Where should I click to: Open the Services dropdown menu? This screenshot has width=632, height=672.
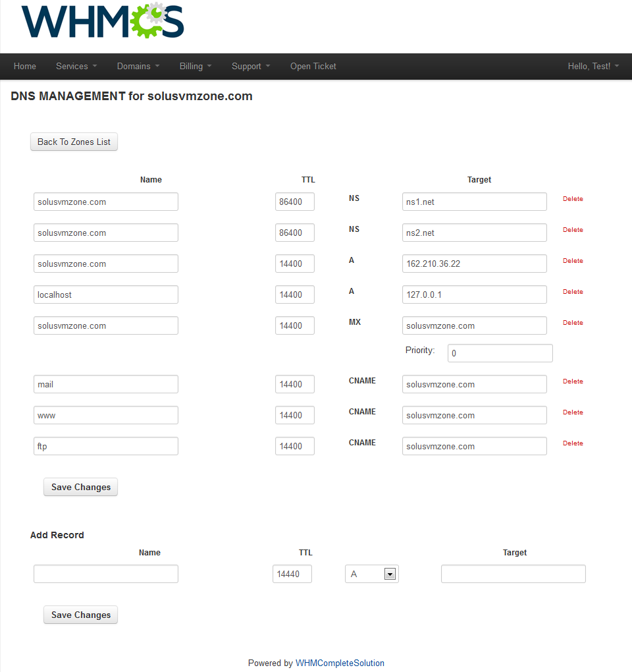point(76,67)
